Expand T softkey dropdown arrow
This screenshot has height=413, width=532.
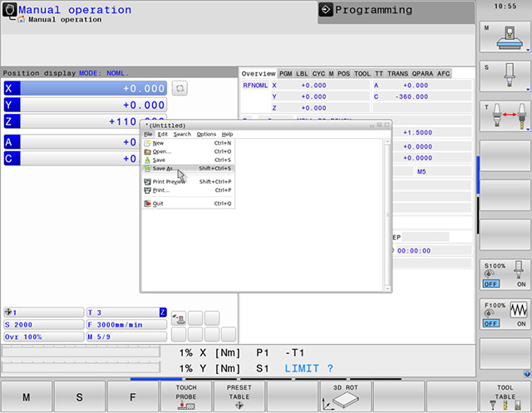tap(528, 129)
